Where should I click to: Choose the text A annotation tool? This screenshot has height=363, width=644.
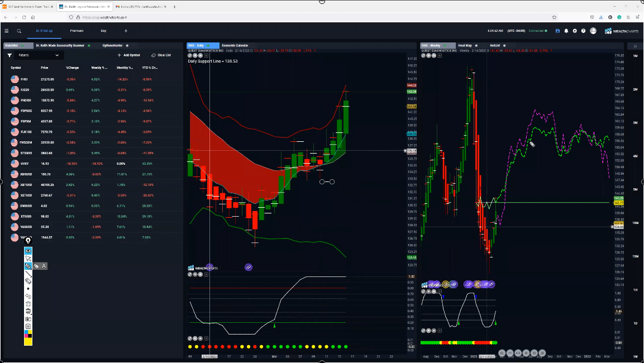[44, 266]
